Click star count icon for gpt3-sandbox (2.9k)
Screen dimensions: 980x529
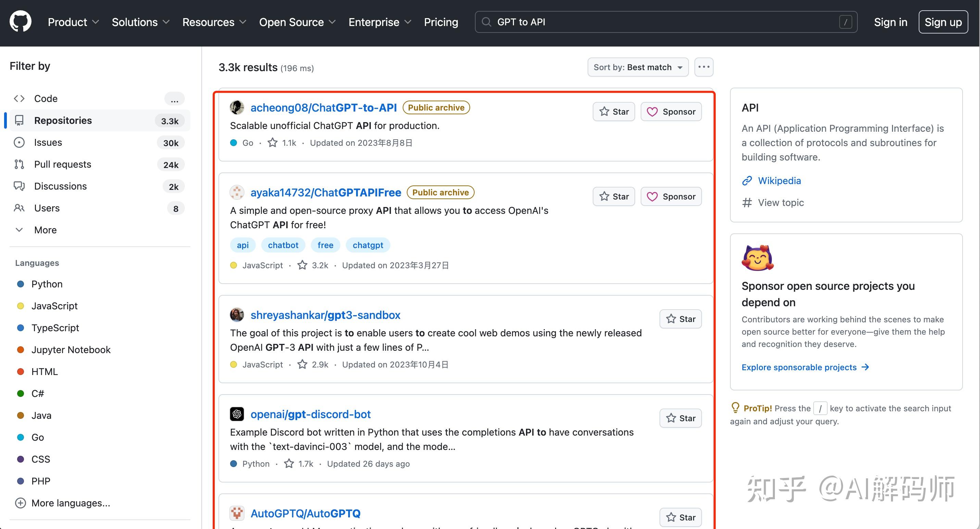point(302,364)
